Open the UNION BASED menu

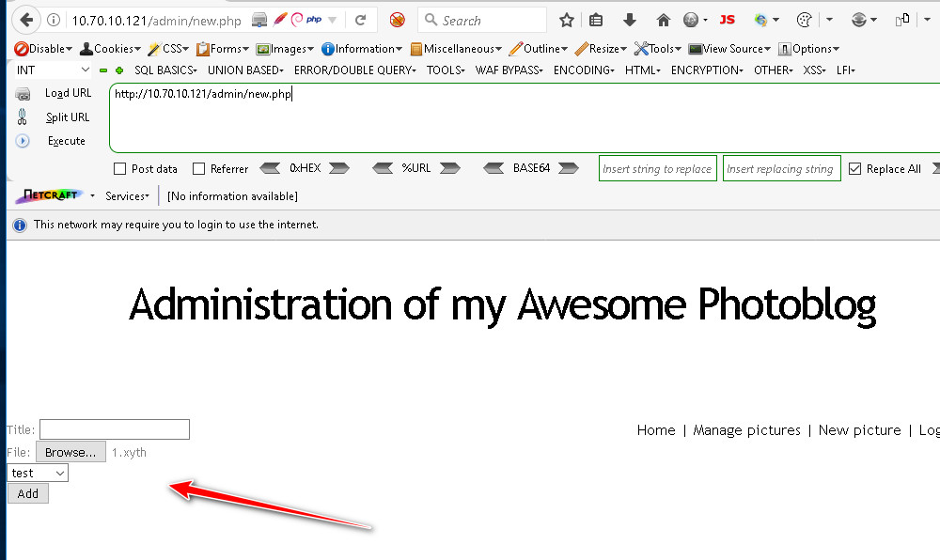(244, 70)
